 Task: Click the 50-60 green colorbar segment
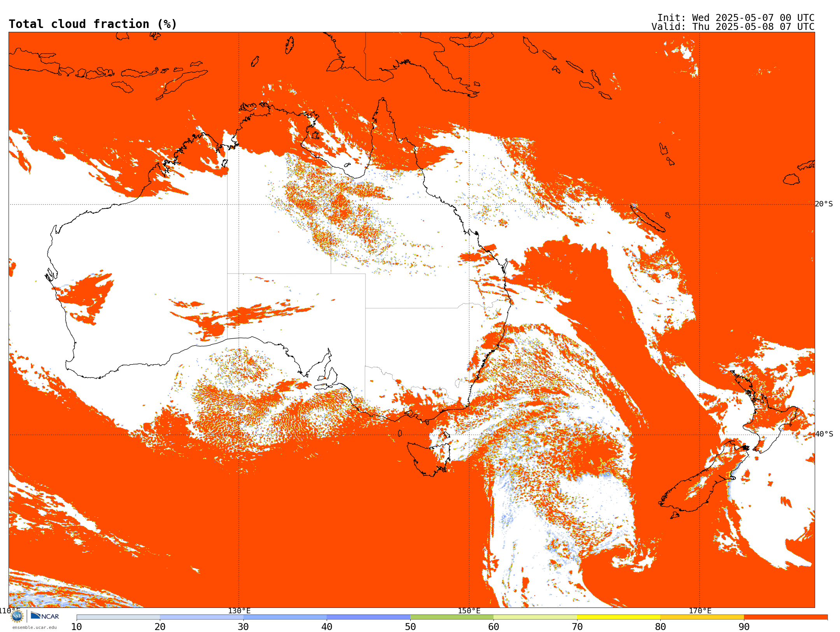[452, 617]
